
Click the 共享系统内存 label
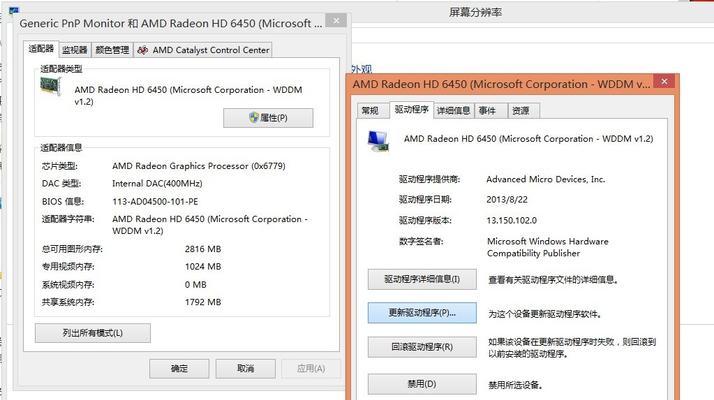68,302
